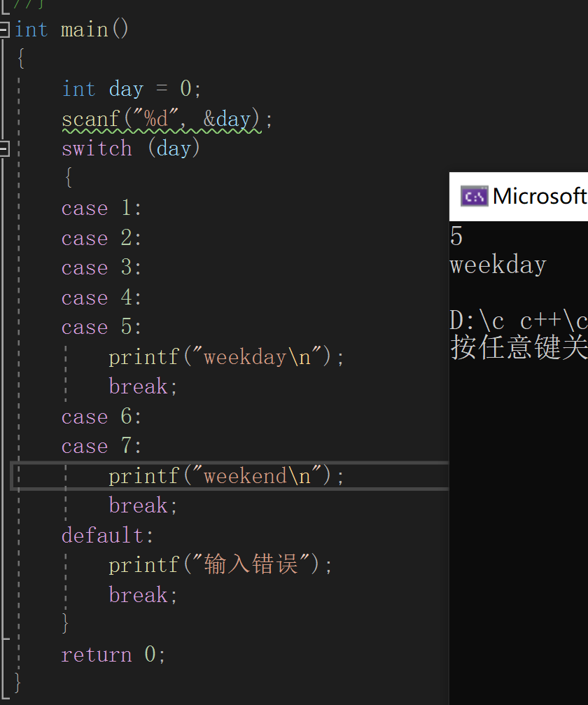This screenshot has height=705, width=588.
Task: Click the '按任意键关' prompt in console
Action: 519,347
